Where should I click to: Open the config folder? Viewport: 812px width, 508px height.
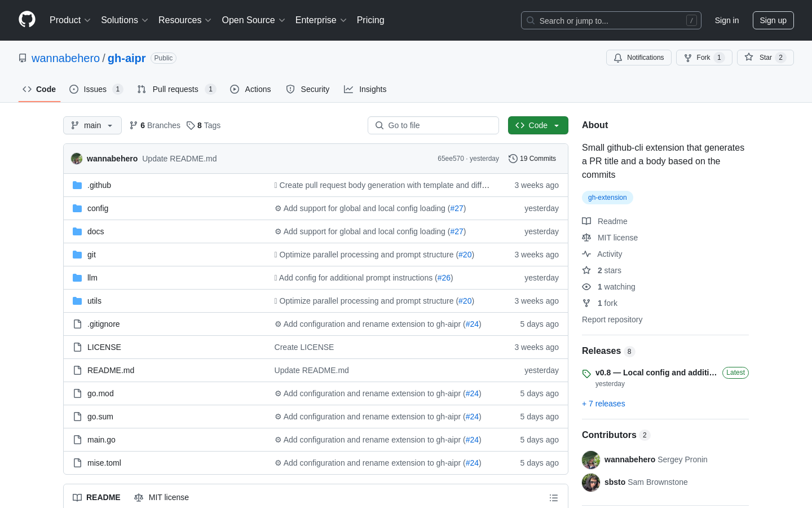coord(98,208)
